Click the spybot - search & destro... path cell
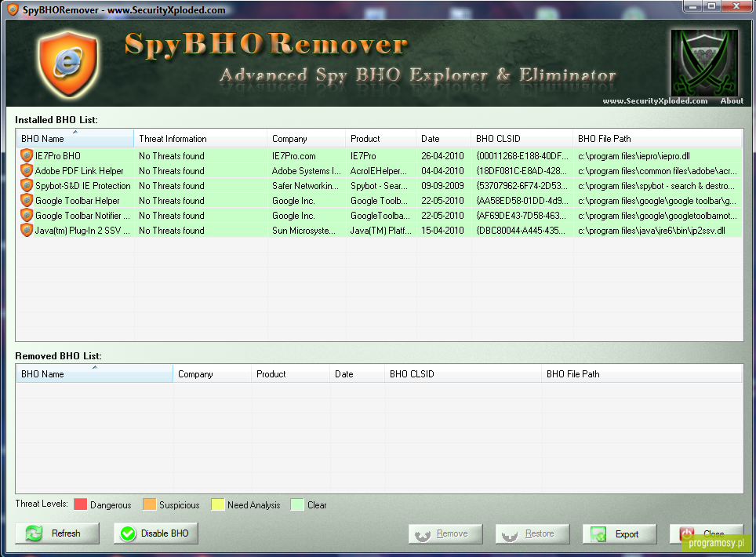Screen dimensions: 756x557 [x=656, y=186]
